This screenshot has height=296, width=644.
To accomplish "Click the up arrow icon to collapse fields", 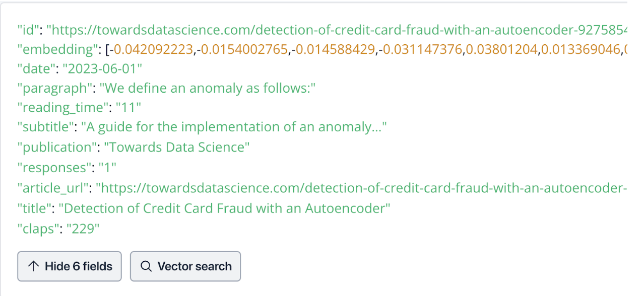I will pyautogui.click(x=34, y=266).
